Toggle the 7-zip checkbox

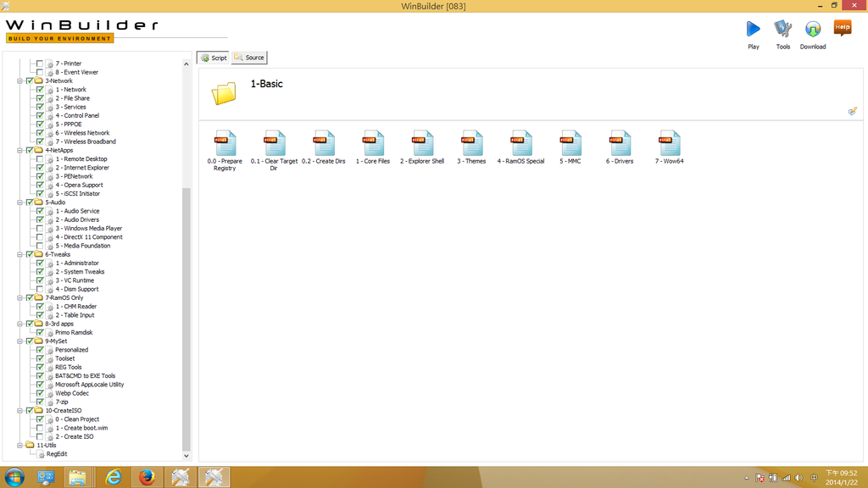[x=40, y=402]
